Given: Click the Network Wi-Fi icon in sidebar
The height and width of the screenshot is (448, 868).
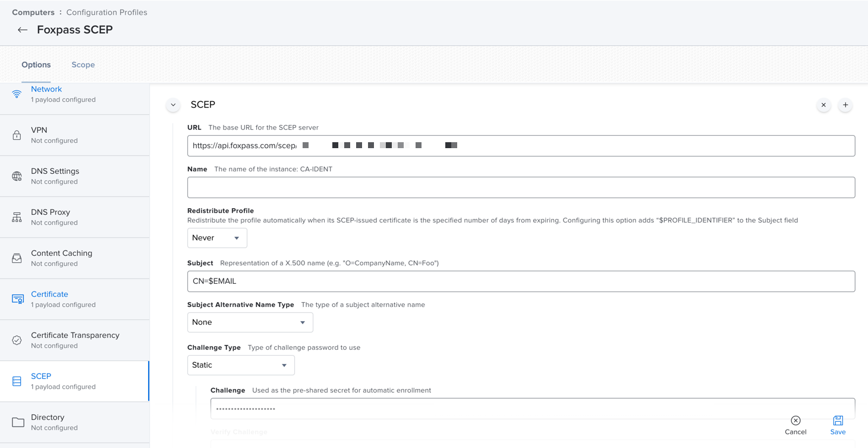Looking at the screenshot, I should 17,94.
